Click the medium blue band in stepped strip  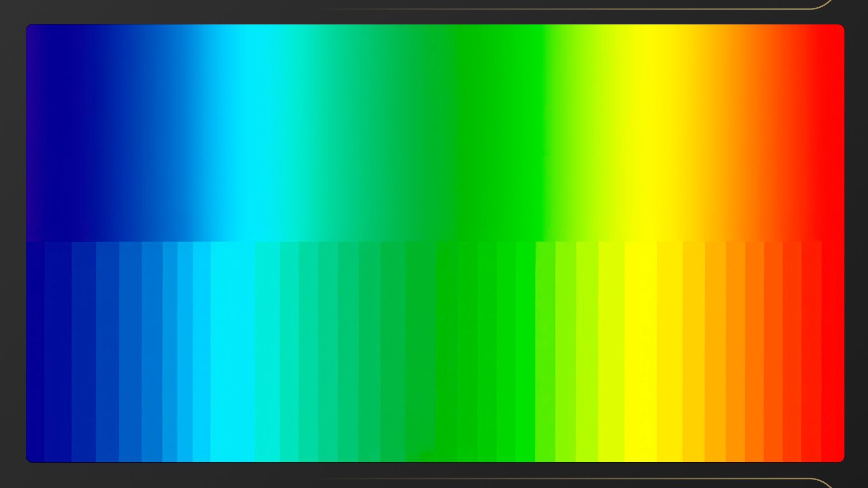130,352
